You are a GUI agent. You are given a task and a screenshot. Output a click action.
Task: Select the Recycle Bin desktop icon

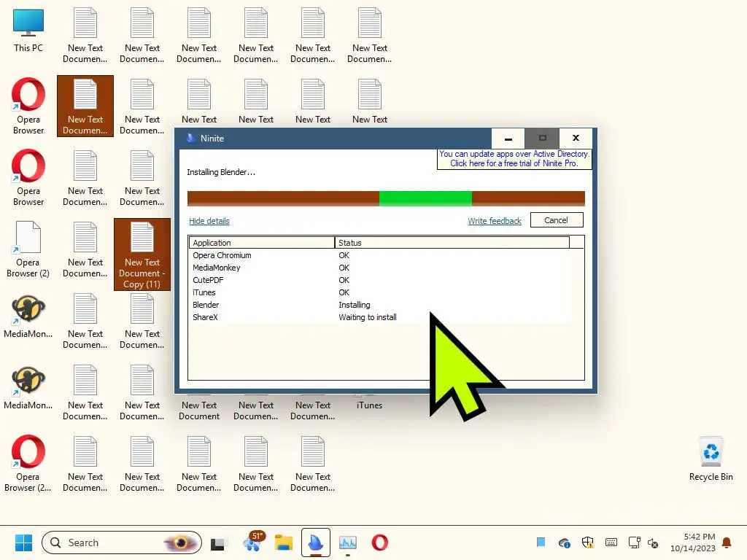(711, 459)
